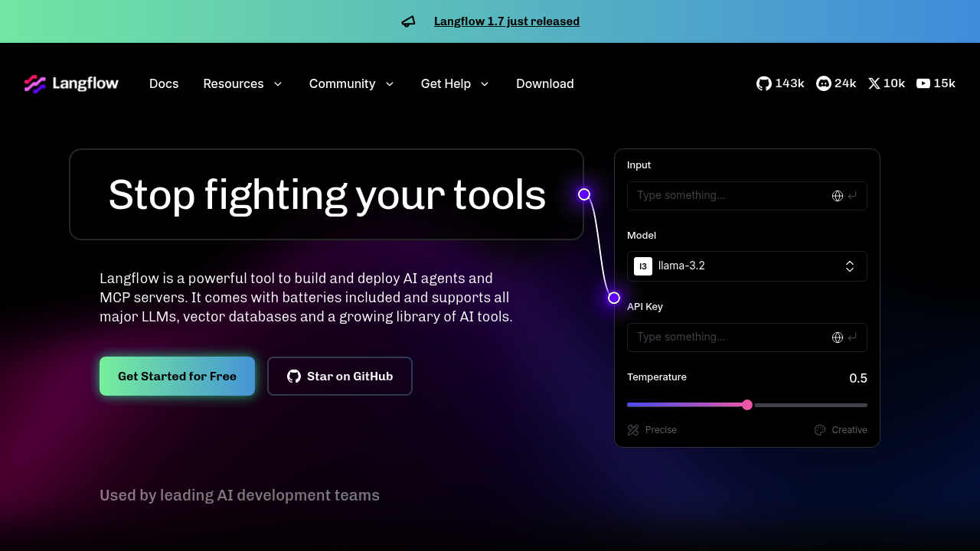This screenshot has height=551, width=980.
Task: Open the llama-3.2 model dropdown
Action: click(849, 266)
